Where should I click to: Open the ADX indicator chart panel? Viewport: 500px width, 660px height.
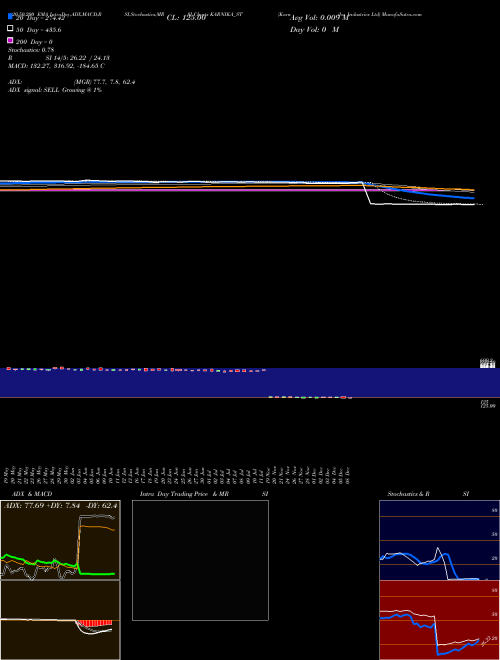click(x=60, y=540)
